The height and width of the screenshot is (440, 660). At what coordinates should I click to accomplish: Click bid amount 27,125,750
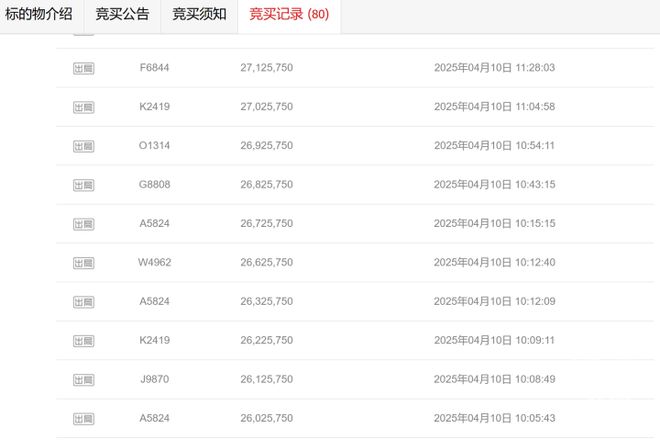(x=267, y=67)
